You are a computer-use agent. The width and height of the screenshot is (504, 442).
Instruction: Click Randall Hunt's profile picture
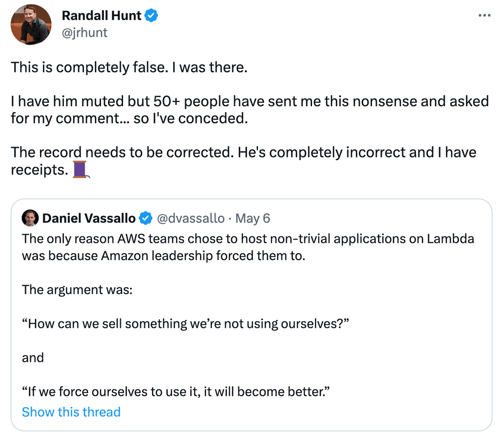click(x=31, y=25)
